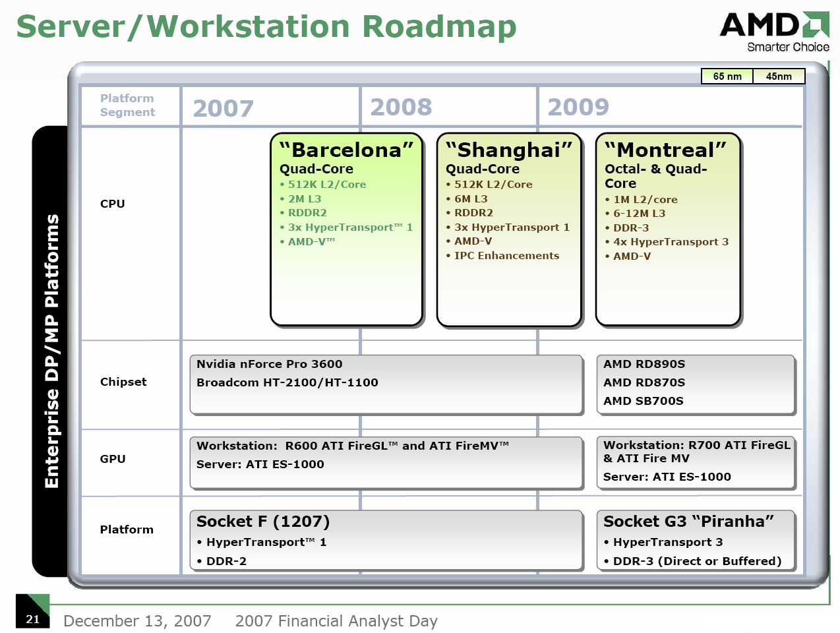Click the R600 ATI FireGL workstation GPU box
The image size is (840, 633).
(386, 464)
